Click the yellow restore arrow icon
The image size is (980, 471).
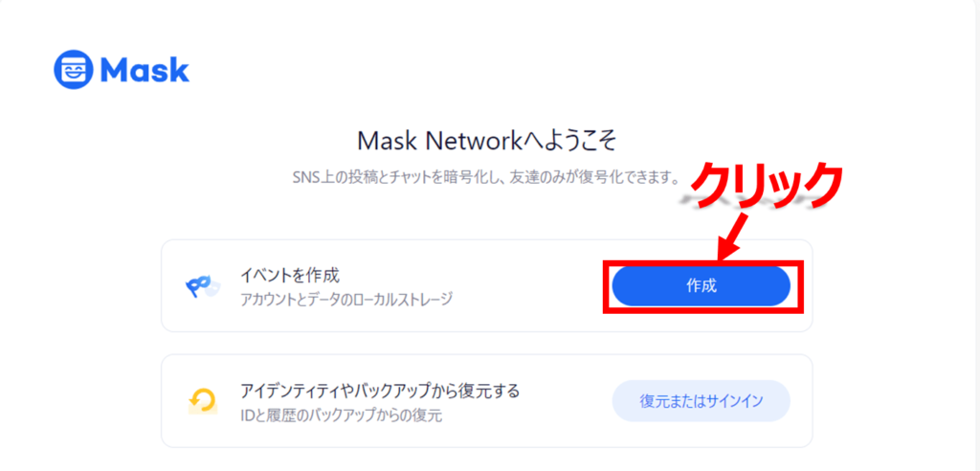(x=203, y=400)
